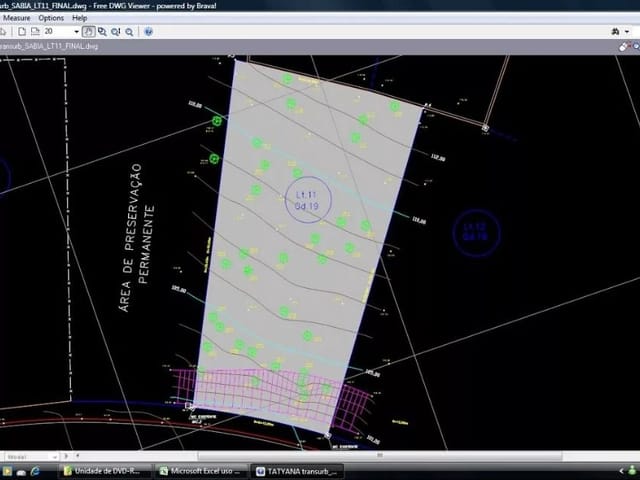Select the Zoom window tool
Viewport: 640px width, 480px height.
[x=102, y=31]
